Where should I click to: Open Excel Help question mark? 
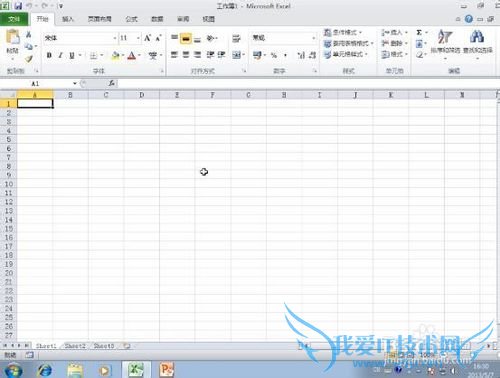[469, 19]
